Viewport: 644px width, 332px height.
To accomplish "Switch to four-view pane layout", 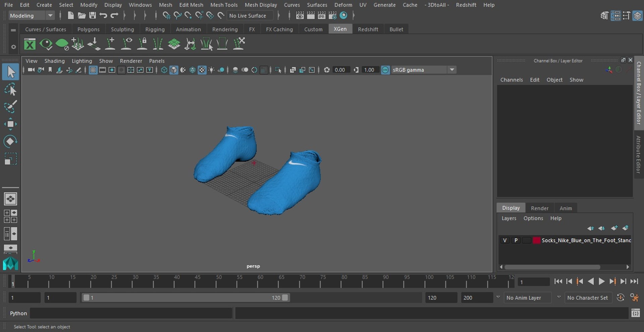I will click(x=10, y=216).
